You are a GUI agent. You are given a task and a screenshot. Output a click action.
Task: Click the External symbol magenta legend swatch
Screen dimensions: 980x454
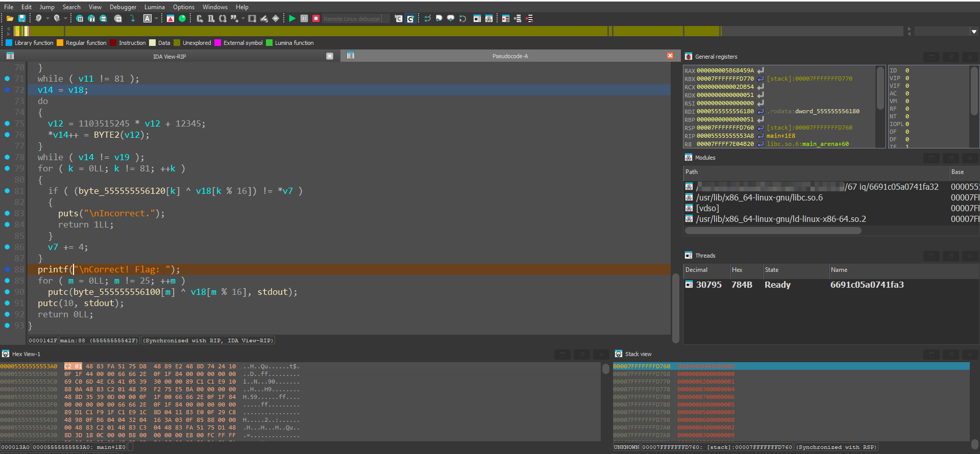pos(218,43)
